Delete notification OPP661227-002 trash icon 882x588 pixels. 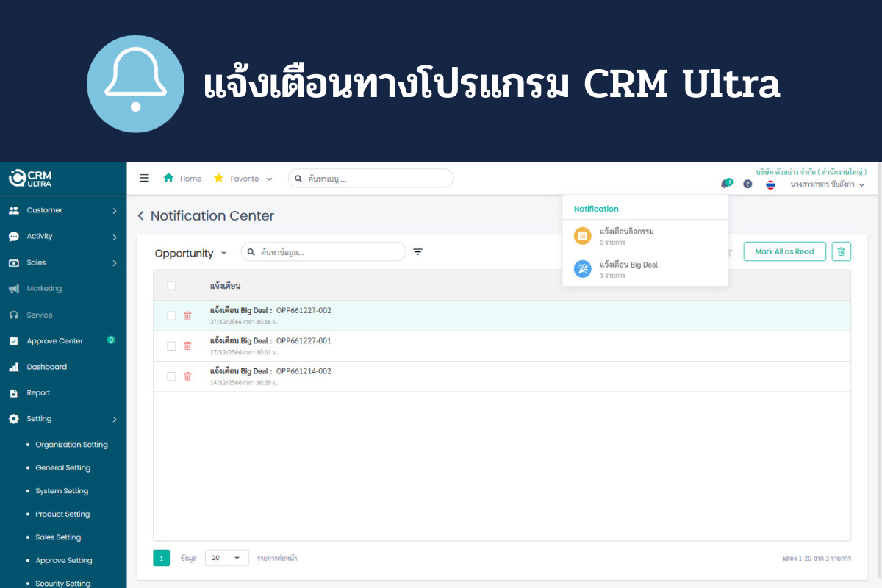[x=187, y=315]
